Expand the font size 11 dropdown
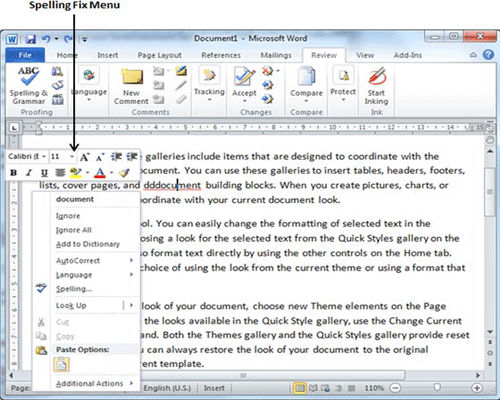 click(x=72, y=156)
